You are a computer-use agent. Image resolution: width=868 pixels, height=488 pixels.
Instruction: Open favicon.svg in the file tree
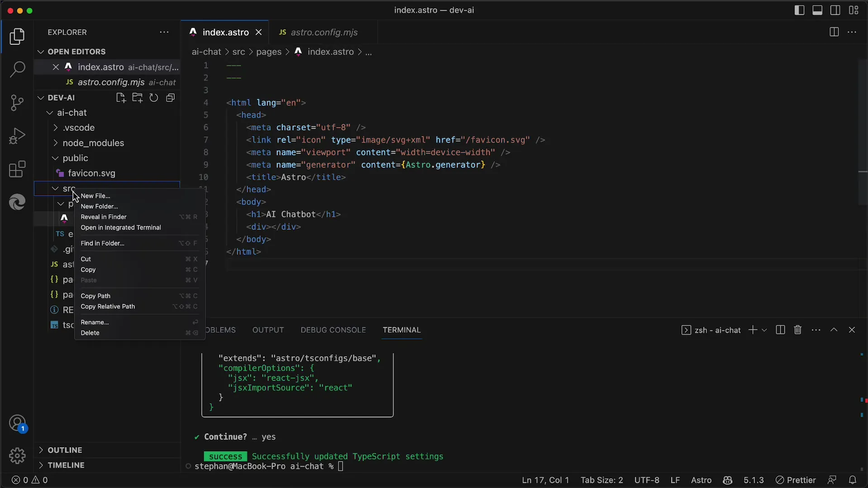(91, 173)
